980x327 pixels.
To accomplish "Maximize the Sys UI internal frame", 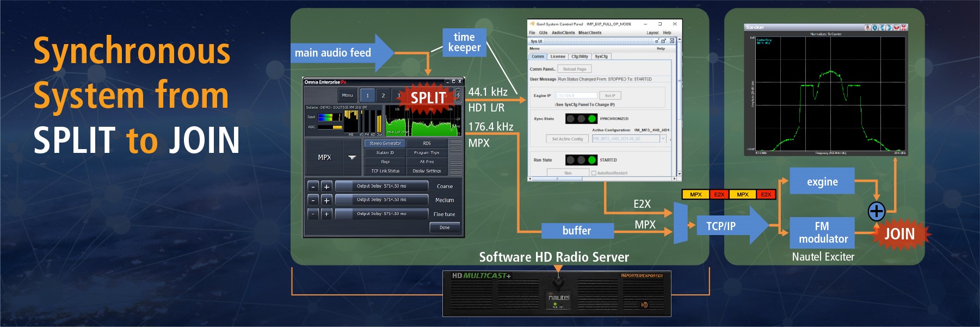I will (x=663, y=41).
